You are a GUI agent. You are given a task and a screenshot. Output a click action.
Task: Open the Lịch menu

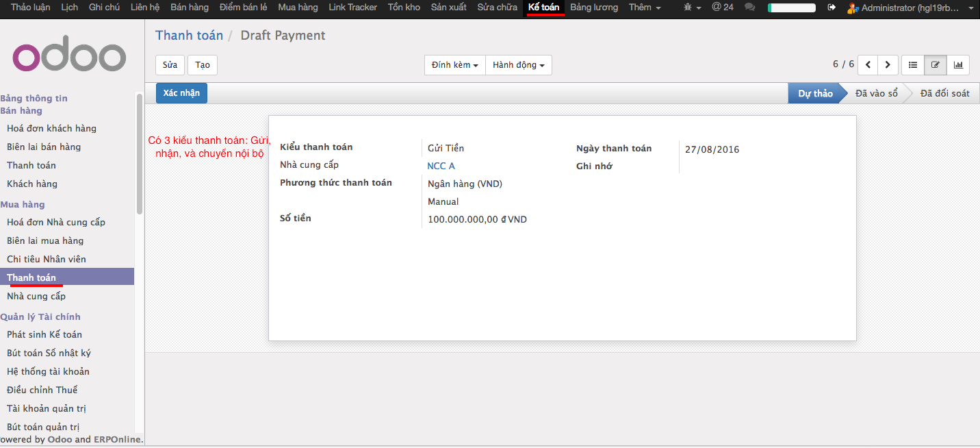69,8
